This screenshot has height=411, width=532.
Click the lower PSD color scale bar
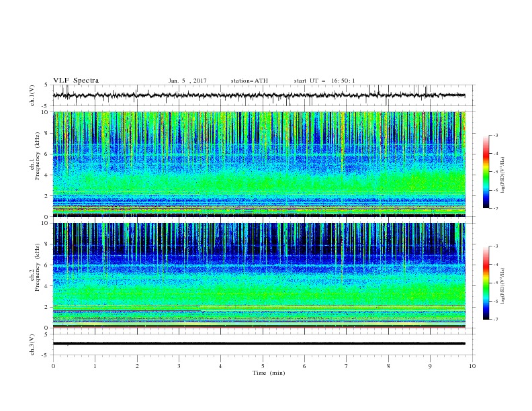click(x=486, y=283)
